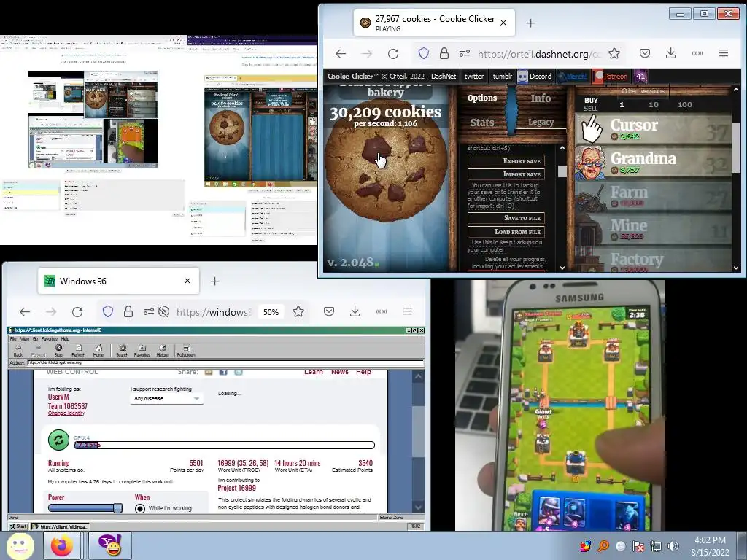Screen dimensions: 747x560
Task: Click the Folding@home Power slider
Action: [85, 508]
